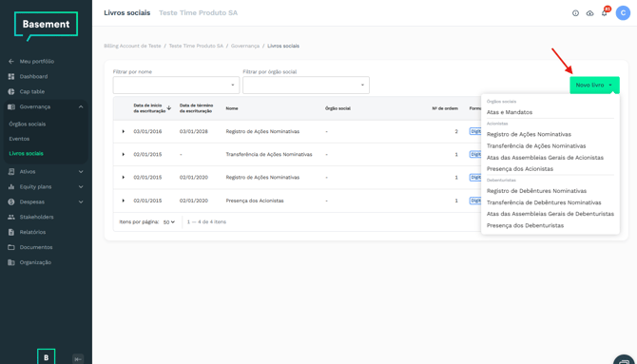
Task: Open Organização from the sidebar
Action: click(35, 262)
